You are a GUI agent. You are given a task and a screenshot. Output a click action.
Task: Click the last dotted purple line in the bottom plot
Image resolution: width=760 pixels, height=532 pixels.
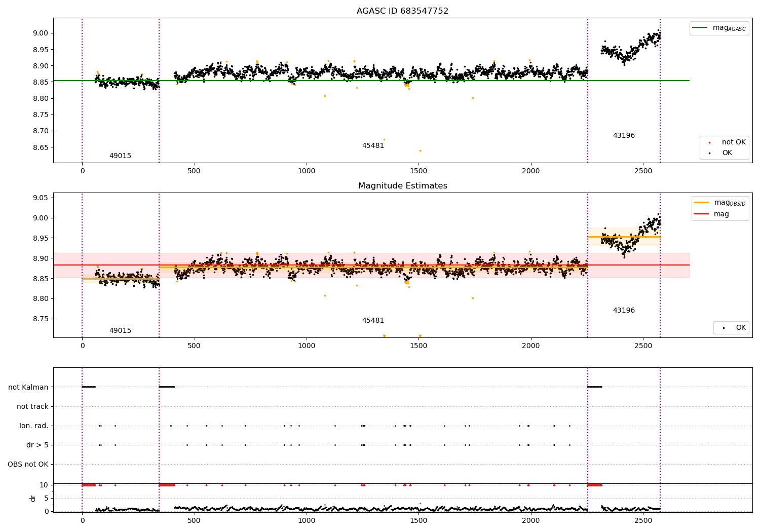coord(660,440)
